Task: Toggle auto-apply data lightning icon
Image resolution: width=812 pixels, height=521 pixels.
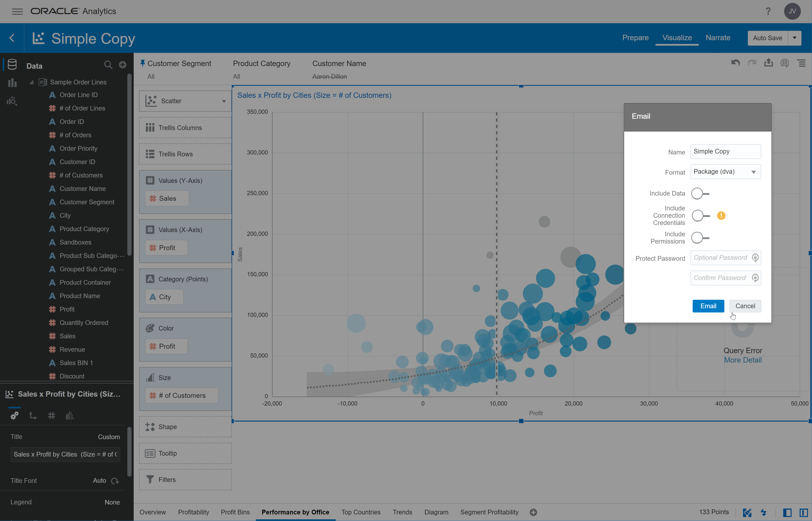Action: [764, 513]
